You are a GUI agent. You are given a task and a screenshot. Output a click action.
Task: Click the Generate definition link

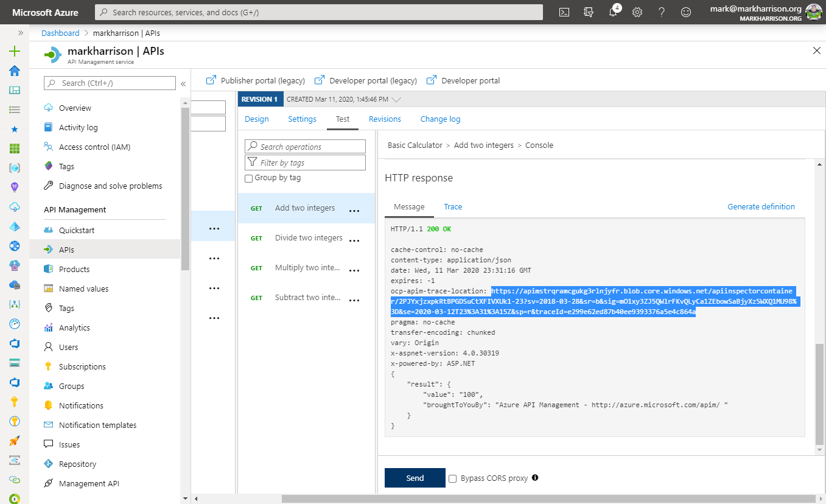click(761, 206)
